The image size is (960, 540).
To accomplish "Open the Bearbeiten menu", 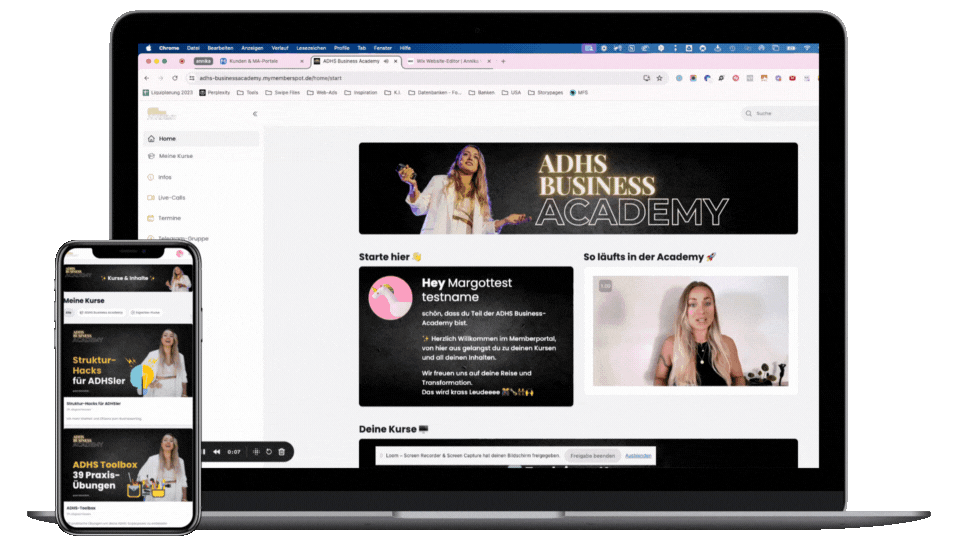I will [x=220, y=48].
